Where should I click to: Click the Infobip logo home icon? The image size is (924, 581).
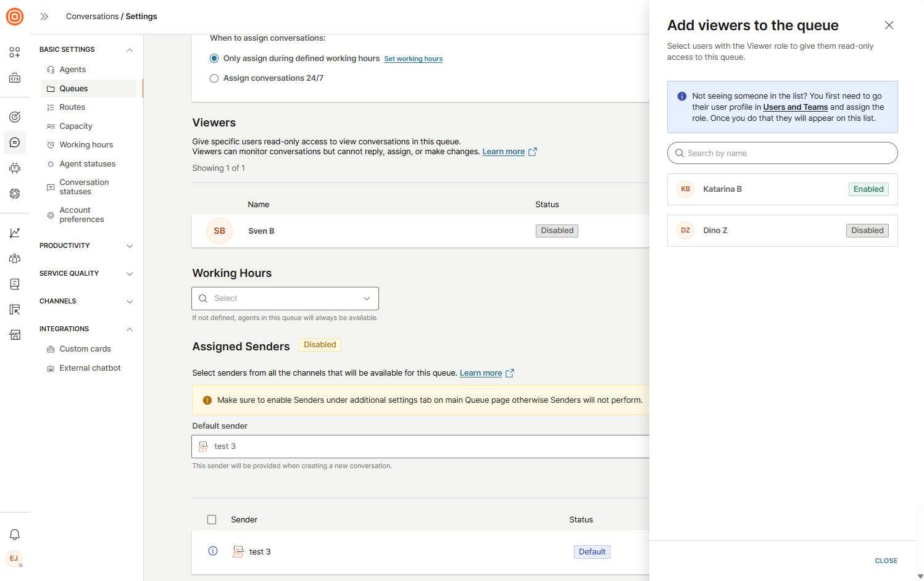coord(15,17)
